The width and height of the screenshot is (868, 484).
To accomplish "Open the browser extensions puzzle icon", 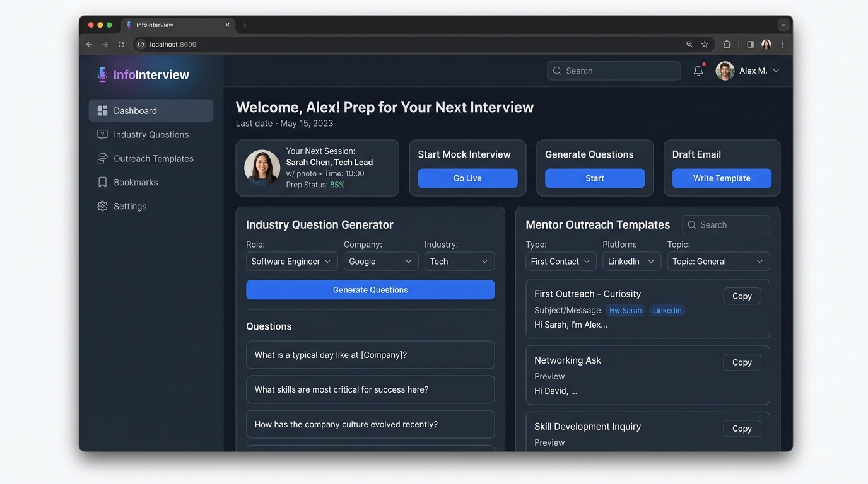I will pos(727,45).
